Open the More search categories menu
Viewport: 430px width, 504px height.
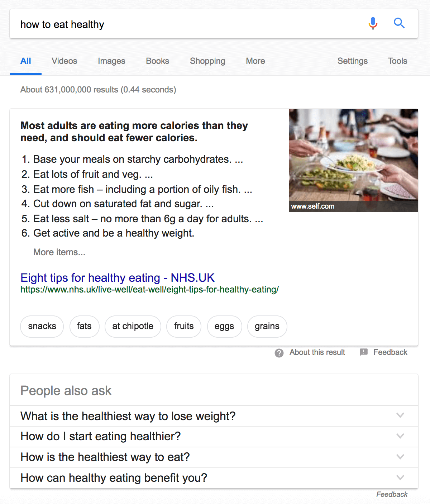coord(255,61)
